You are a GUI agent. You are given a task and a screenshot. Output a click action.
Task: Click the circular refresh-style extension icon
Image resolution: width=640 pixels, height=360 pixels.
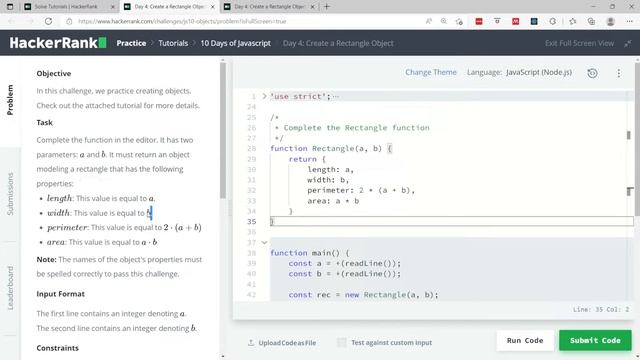pyautogui.click(x=553, y=21)
